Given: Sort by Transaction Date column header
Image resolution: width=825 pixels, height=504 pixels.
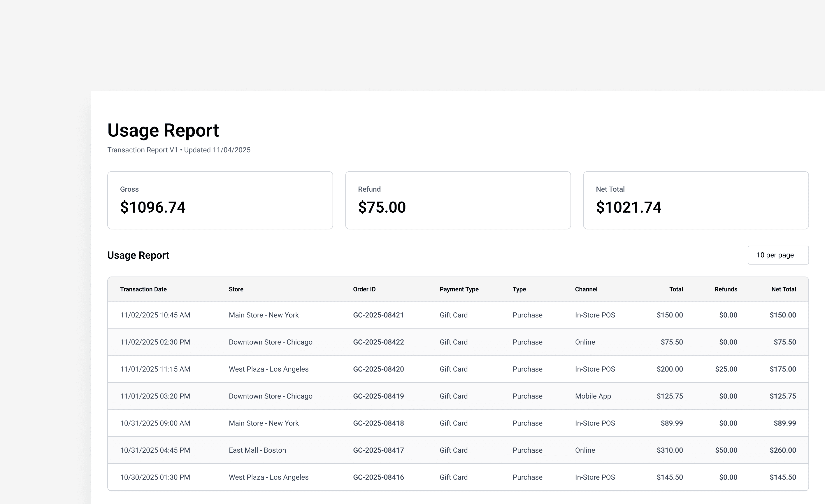Looking at the screenshot, I should point(143,289).
